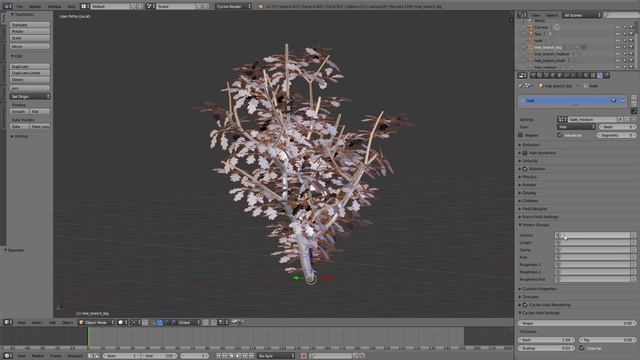This screenshot has height=360, width=640.
Task: Toggle visibility eye for tree_branch_big
Action: coord(618,47)
